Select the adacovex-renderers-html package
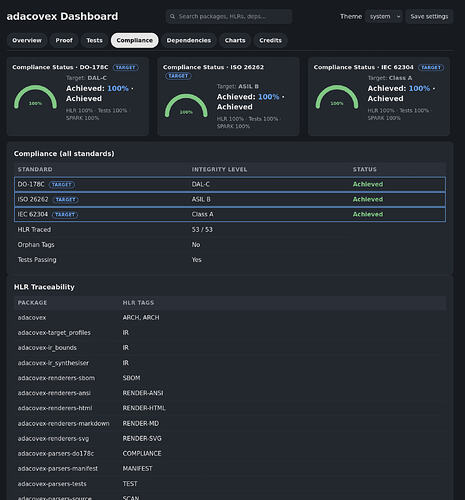 [55, 408]
